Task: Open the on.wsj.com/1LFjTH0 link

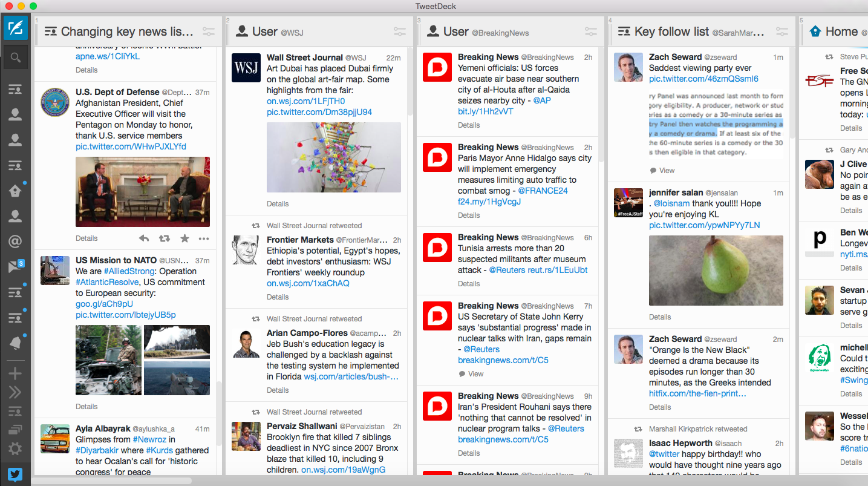Action: coord(305,101)
